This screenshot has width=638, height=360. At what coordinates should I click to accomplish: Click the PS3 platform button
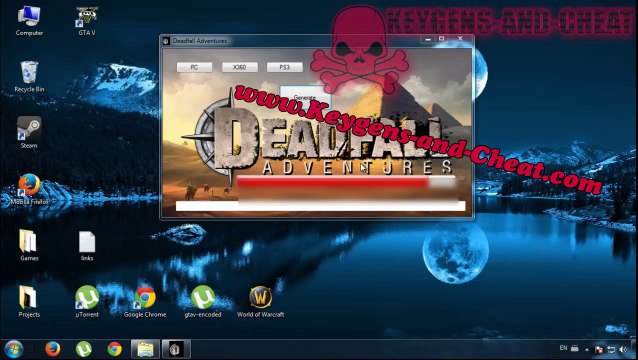tap(284, 67)
